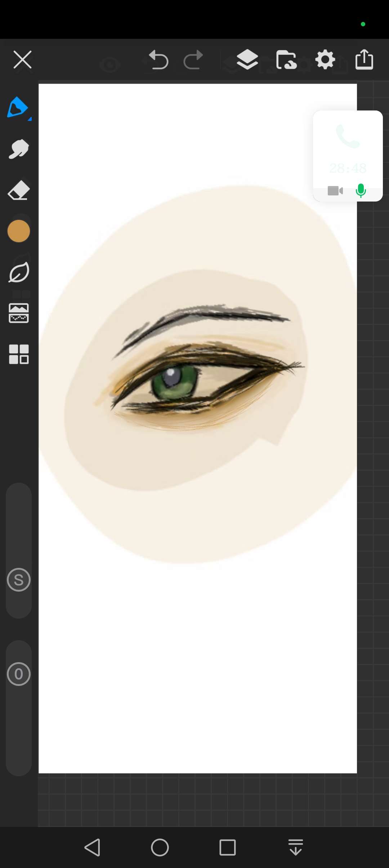Click the brush size S slider handle
The image size is (389, 868).
coord(19,580)
